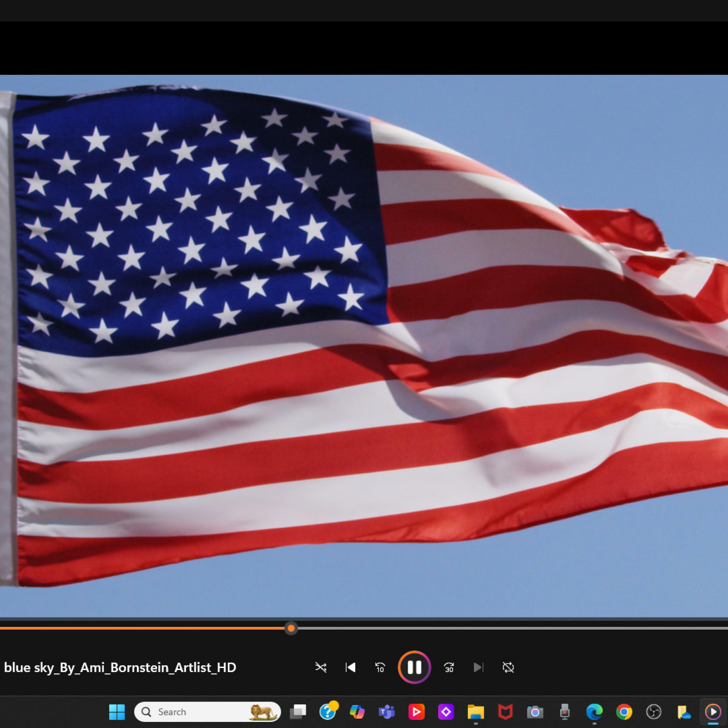
Task: Open Task View from taskbar
Action: coord(298,712)
